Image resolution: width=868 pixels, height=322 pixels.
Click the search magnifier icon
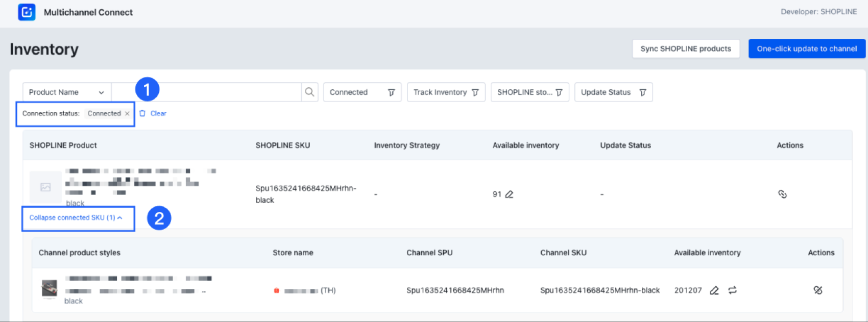tap(309, 92)
